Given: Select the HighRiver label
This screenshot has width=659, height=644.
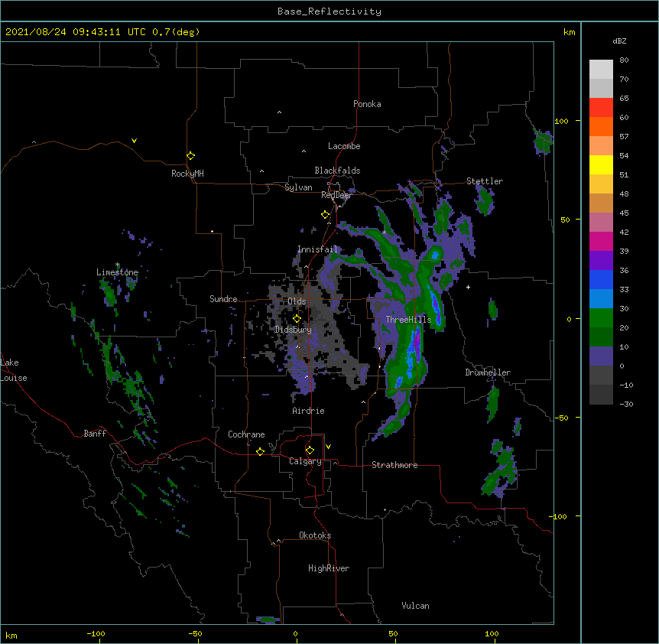Looking at the screenshot, I should (x=329, y=568).
